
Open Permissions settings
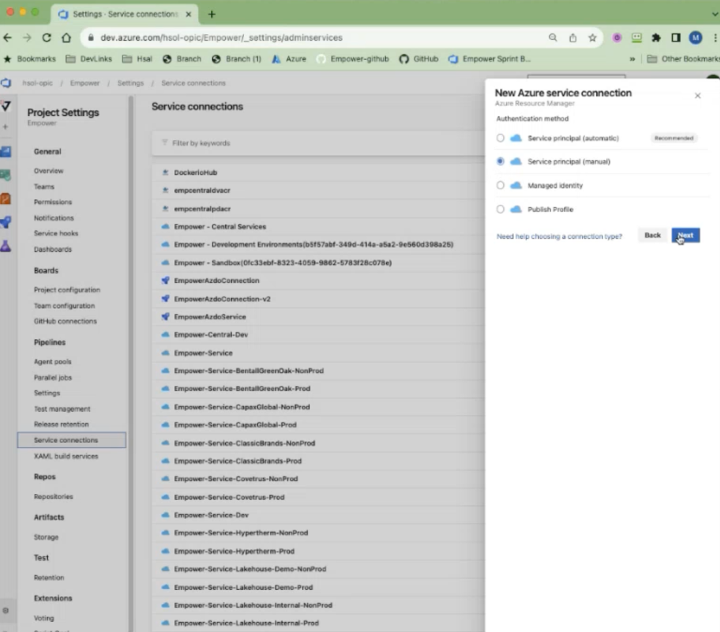(53, 202)
